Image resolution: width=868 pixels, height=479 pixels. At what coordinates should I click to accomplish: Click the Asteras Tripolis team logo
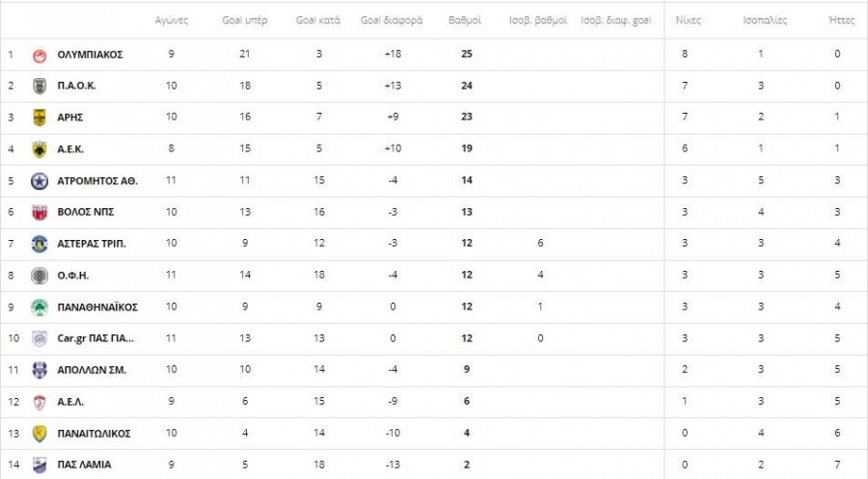40,244
